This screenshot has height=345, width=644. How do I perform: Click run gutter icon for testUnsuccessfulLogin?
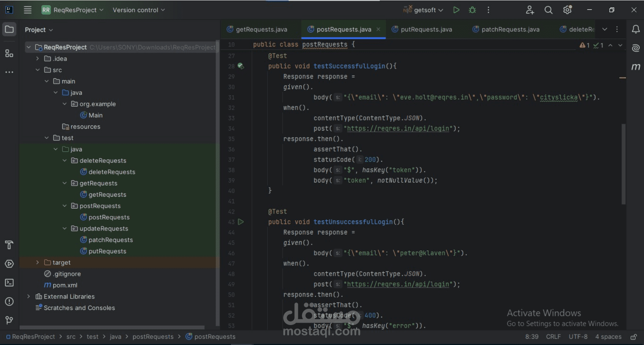241,222
